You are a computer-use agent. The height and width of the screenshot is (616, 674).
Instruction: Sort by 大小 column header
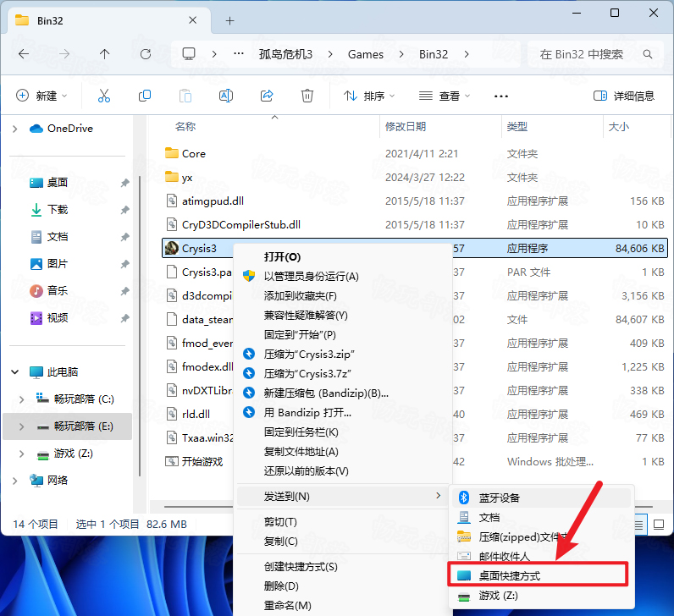[636, 126]
